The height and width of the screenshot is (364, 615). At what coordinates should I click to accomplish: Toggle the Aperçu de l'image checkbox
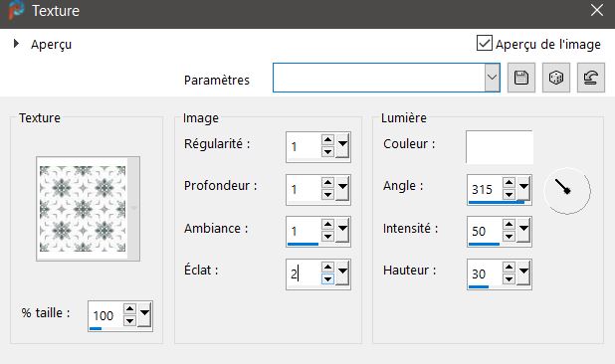point(485,43)
